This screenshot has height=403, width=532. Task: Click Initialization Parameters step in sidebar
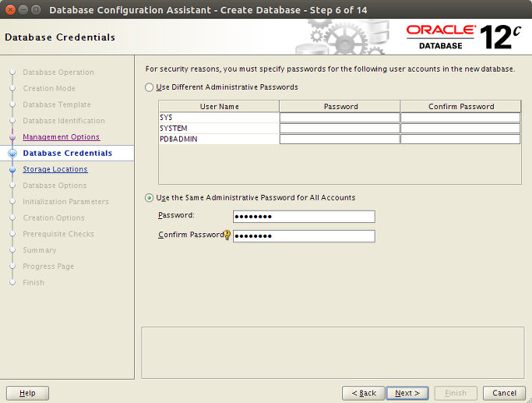point(66,202)
